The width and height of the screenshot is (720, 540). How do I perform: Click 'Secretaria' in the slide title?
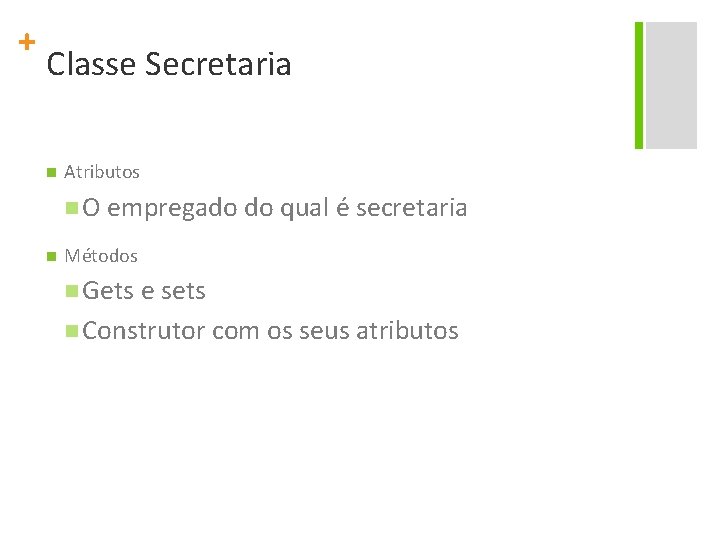tap(218, 65)
